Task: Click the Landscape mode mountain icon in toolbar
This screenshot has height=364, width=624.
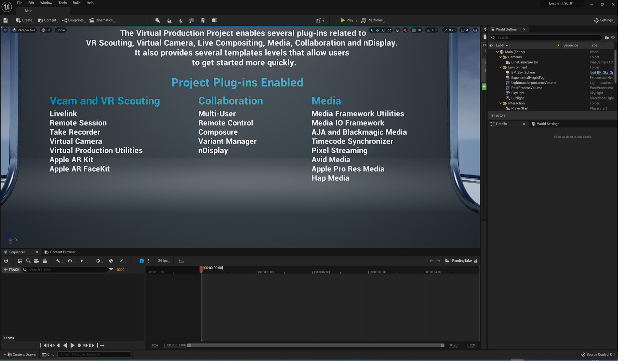Action: pyautogui.click(x=169, y=21)
